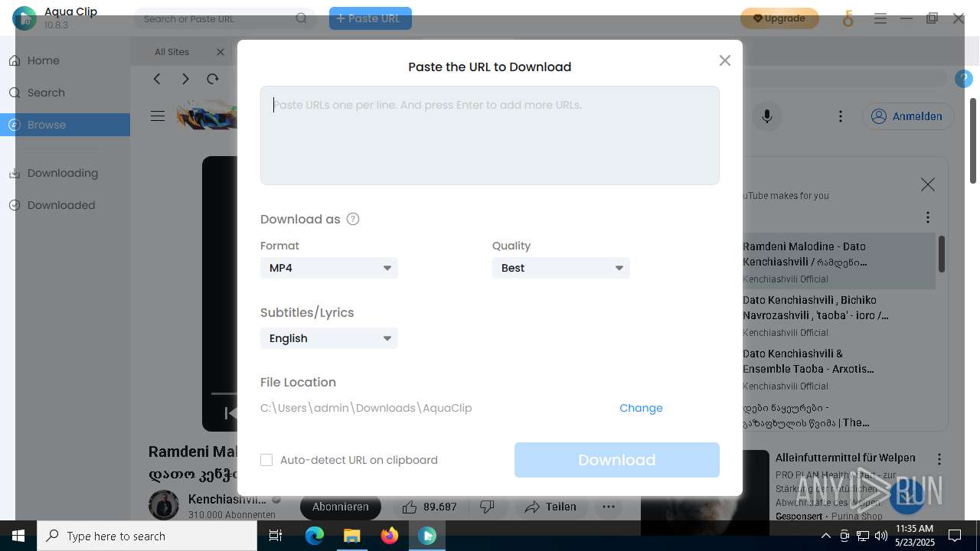The width and height of the screenshot is (980, 551).
Task: Click Change file location link
Action: coord(641,408)
